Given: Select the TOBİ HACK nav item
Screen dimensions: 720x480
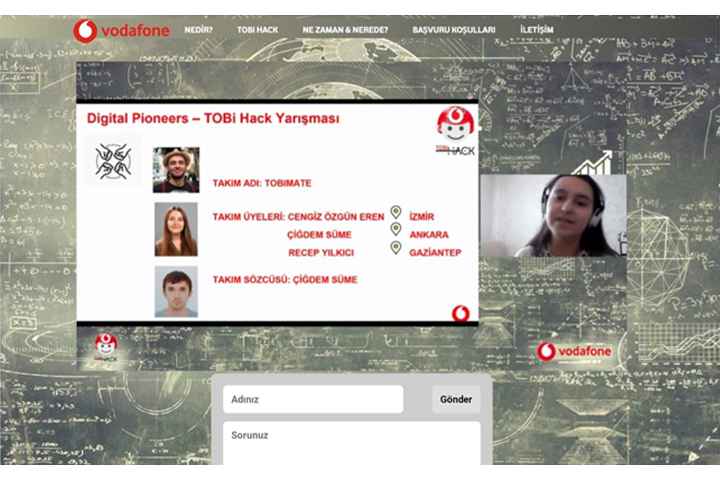Looking at the screenshot, I should [257, 30].
